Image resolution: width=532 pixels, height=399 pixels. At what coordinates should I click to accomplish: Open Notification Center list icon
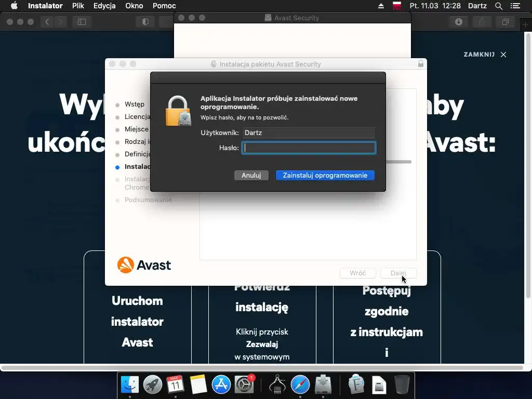pyautogui.click(x=515, y=6)
